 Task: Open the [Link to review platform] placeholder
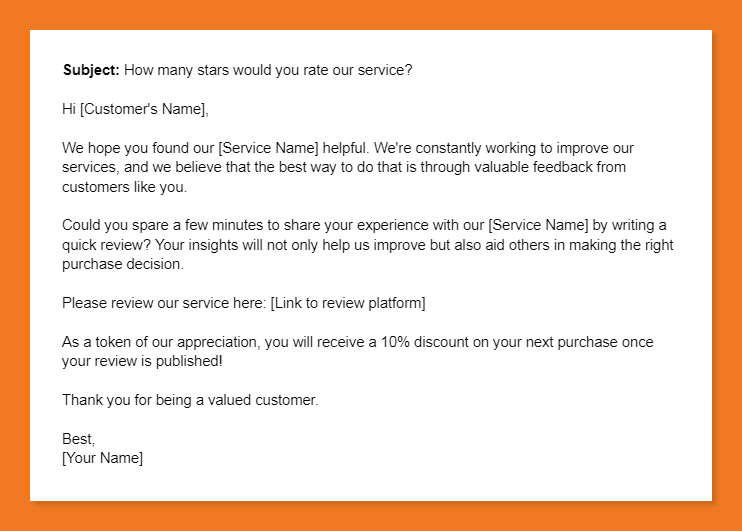[x=348, y=303]
